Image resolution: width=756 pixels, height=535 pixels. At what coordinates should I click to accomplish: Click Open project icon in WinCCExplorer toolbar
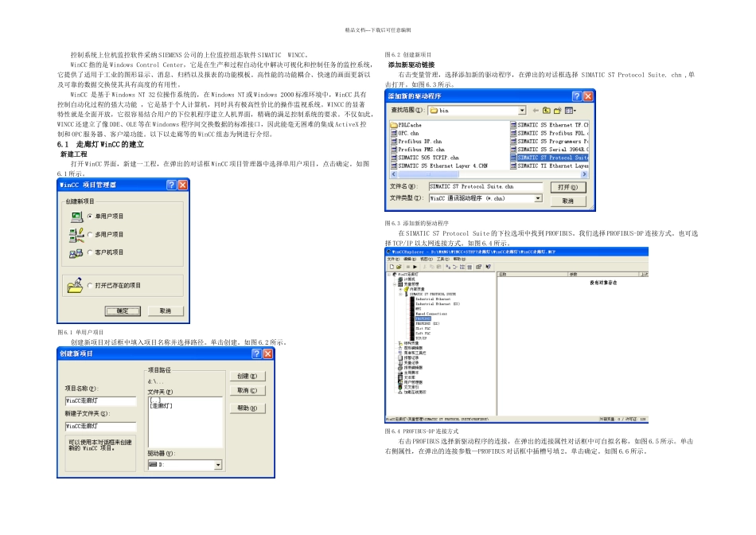[399, 267]
